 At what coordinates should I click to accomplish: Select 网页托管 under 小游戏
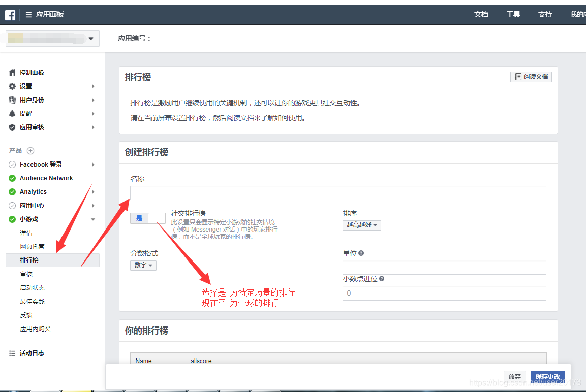pyautogui.click(x=32, y=247)
